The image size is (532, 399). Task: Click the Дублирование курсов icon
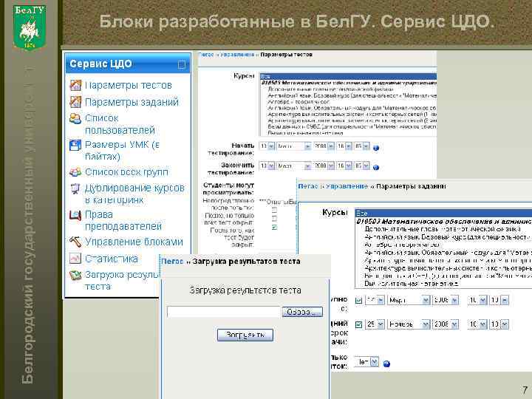coord(75,188)
